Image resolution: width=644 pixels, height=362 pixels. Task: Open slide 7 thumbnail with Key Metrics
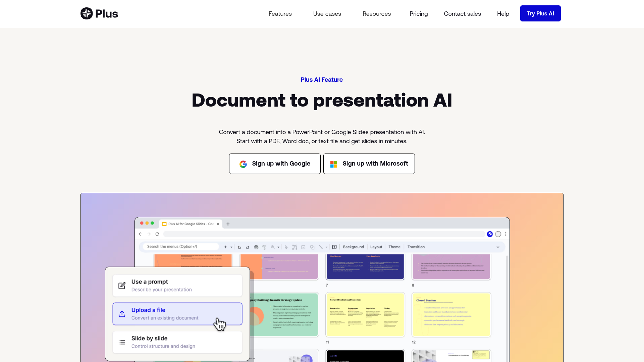(365, 267)
